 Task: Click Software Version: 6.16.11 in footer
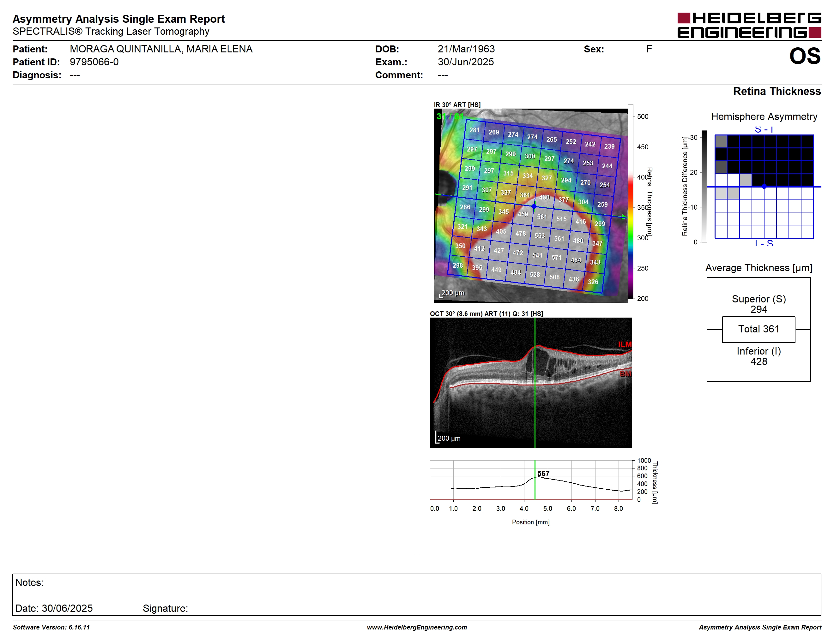(x=51, y=627)
